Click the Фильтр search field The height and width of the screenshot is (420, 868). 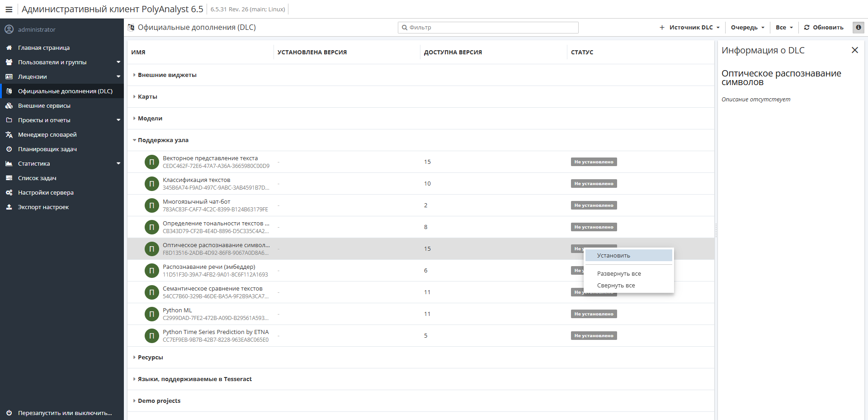(x=488, y=28)
